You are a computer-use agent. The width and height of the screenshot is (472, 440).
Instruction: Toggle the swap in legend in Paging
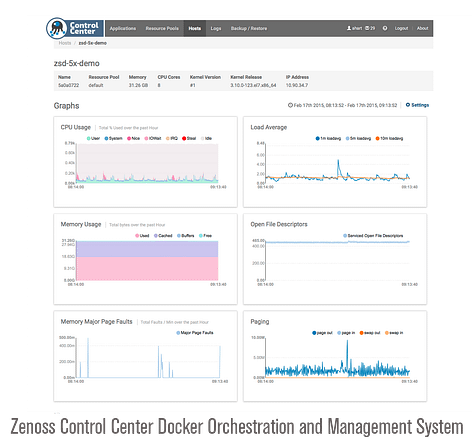pyautogui.click(x=394, y=333)
